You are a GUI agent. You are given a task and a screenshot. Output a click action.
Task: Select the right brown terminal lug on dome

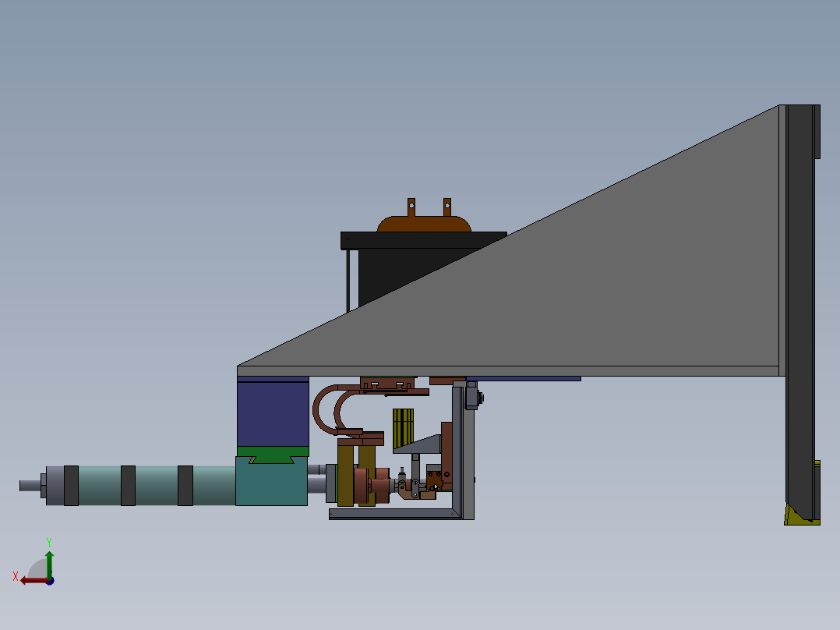pyautogui.click(x=446, y=207)
